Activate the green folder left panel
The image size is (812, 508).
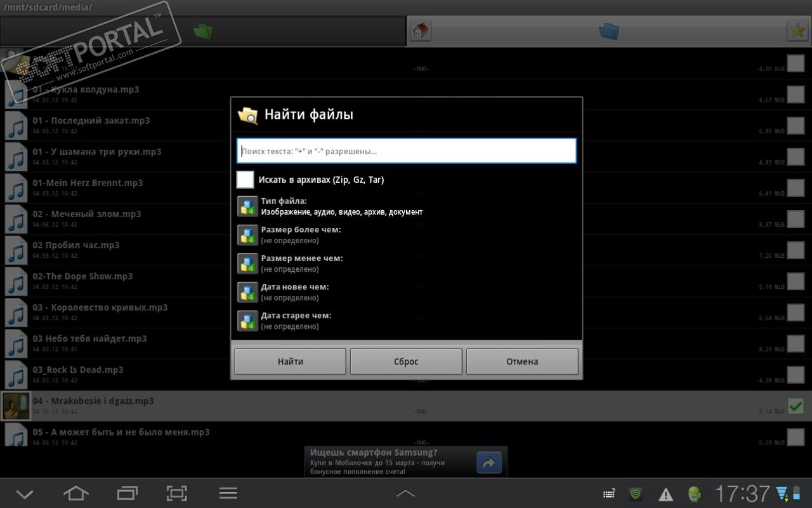pyautogui.click(x=203, y=30)
